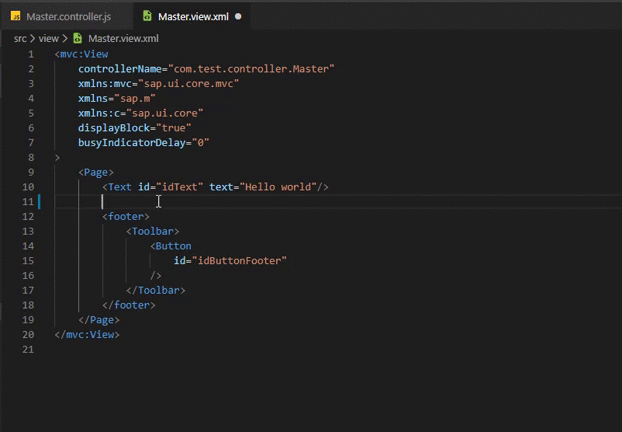Image resolution: width=622 pixels, height=432 pixels.
Task: Click the Text element tag on line 10
Action: (117, 187)
